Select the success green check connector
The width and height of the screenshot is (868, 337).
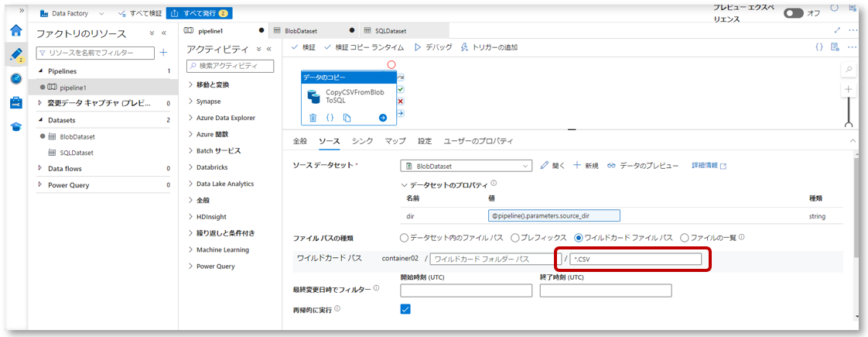coord(400,89)
